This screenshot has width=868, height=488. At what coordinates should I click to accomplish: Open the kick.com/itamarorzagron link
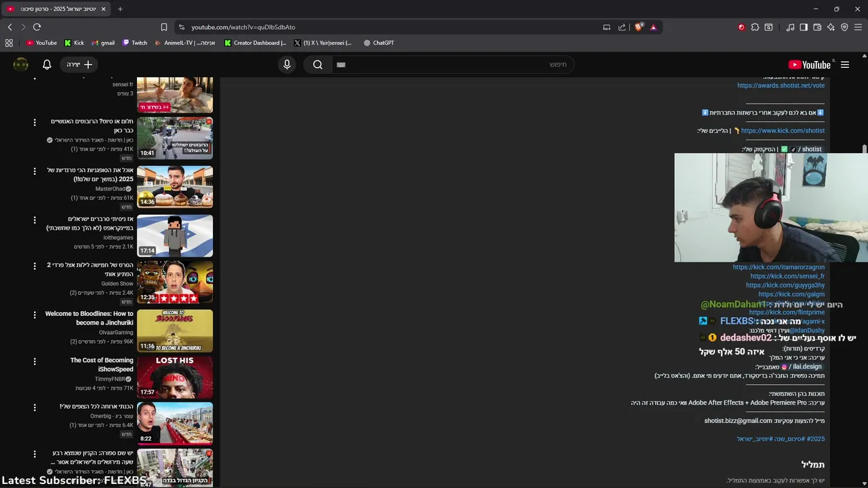coord(778,267)
